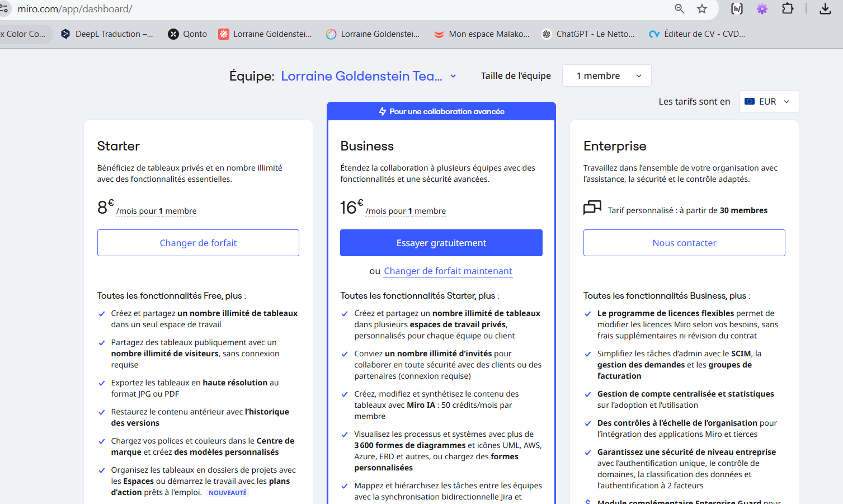Click Tarif personnalisé à partir de 30 membres

click(x=687, y=210)
